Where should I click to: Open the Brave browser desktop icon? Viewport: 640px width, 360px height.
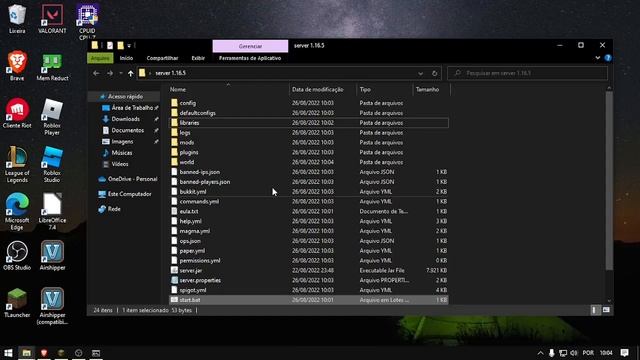pos(17,65)
